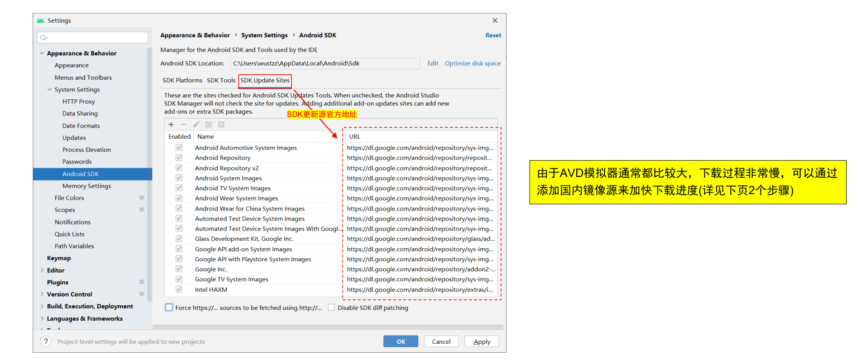This screenshot has height=364, width=868.
Task: Click the Edit site pencil icon
Action: tap(196, 125)
